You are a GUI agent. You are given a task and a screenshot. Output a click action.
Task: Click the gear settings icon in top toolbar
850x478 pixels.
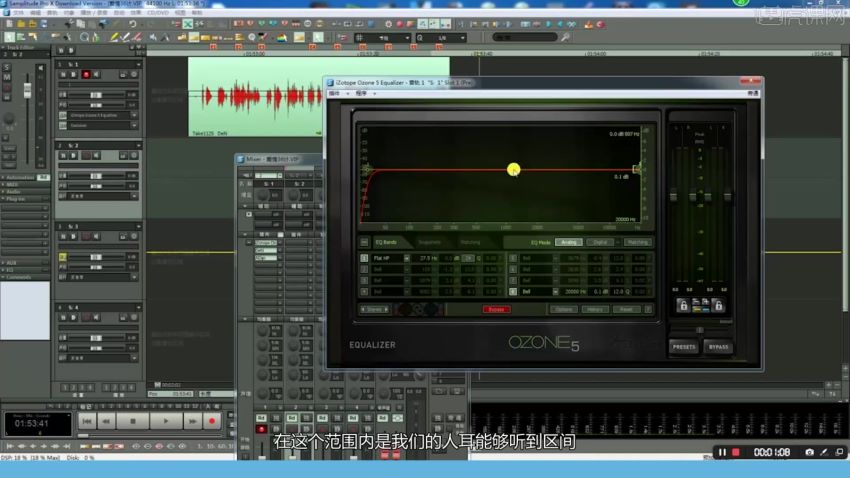click(388, 24)
